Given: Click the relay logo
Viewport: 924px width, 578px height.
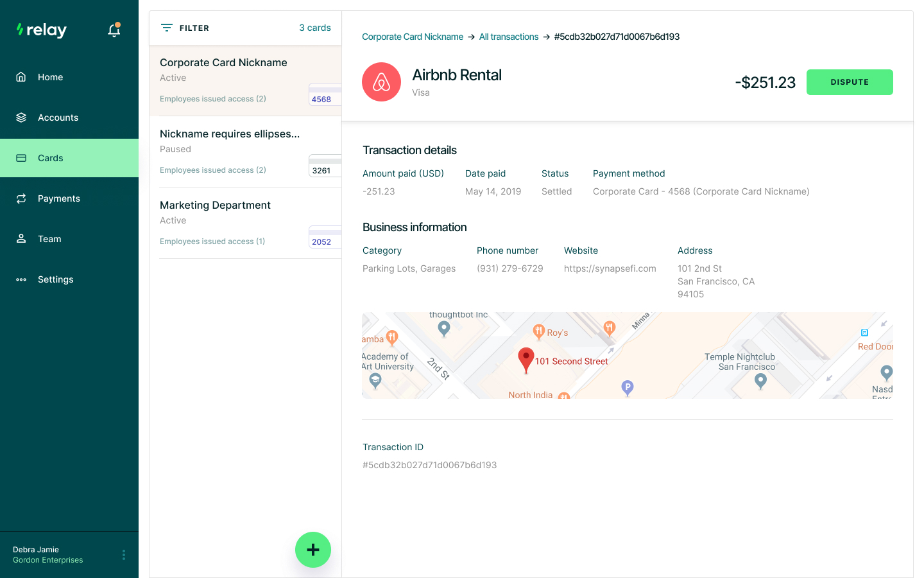Looking at the screenshot, I should point(41,30).
